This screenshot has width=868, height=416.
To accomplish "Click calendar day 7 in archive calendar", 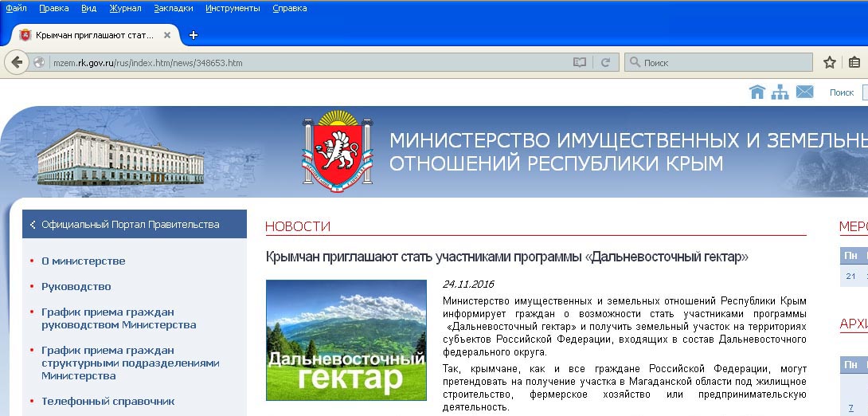I will (850, 408).
